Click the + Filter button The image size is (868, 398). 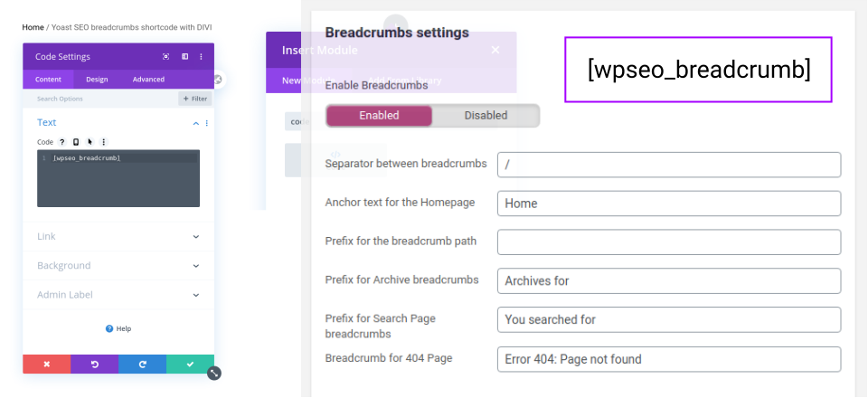195,99
